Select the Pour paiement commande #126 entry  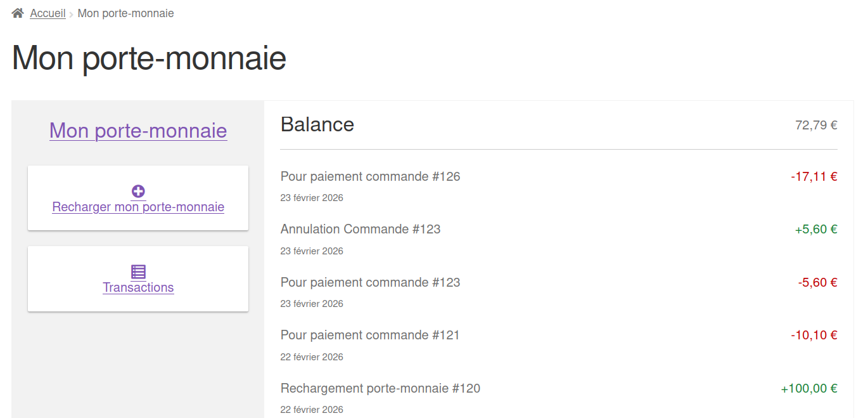point(370,176)
